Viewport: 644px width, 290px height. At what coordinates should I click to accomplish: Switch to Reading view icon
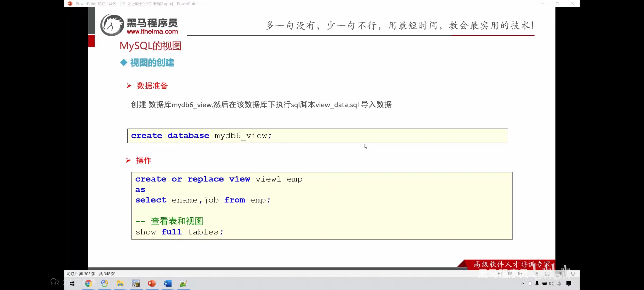[560, 273]
